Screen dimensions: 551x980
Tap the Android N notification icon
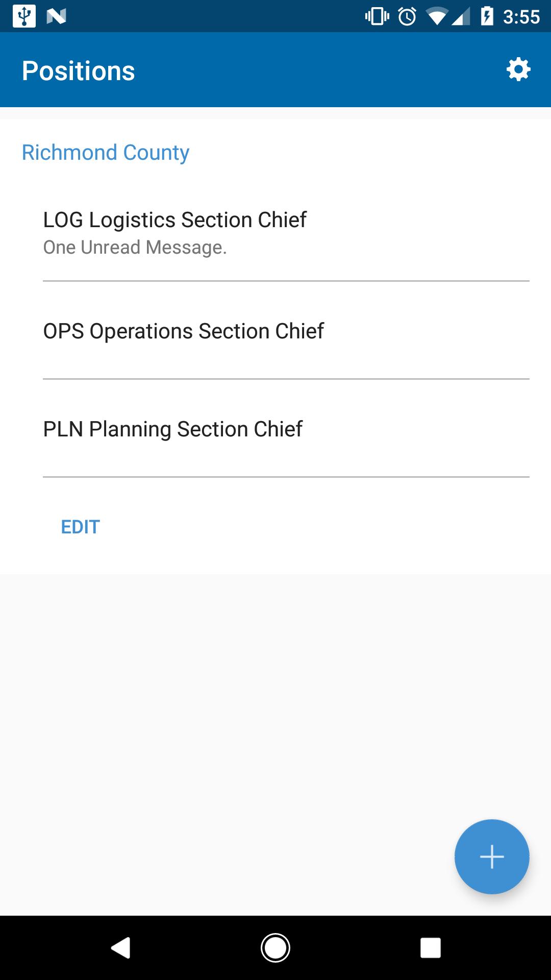tap(56, 17)
